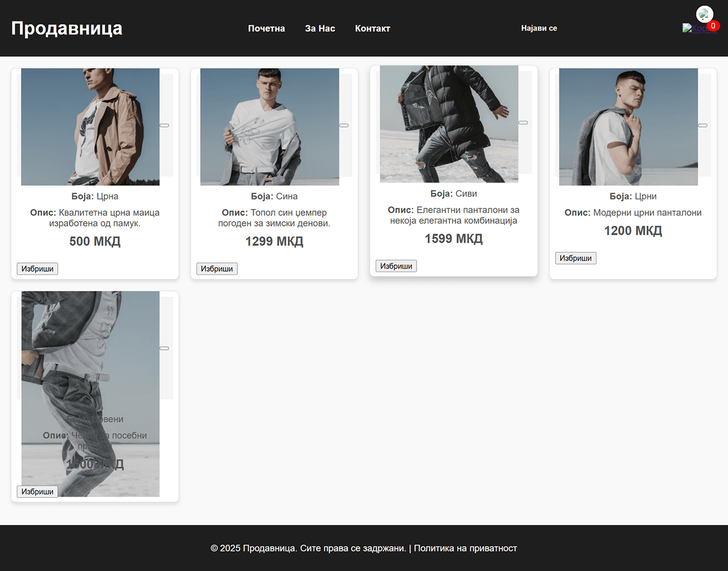The image size is (728, 571).
Task: Click the small blank button beside the bottom-row product image
Action: [165, 349]
